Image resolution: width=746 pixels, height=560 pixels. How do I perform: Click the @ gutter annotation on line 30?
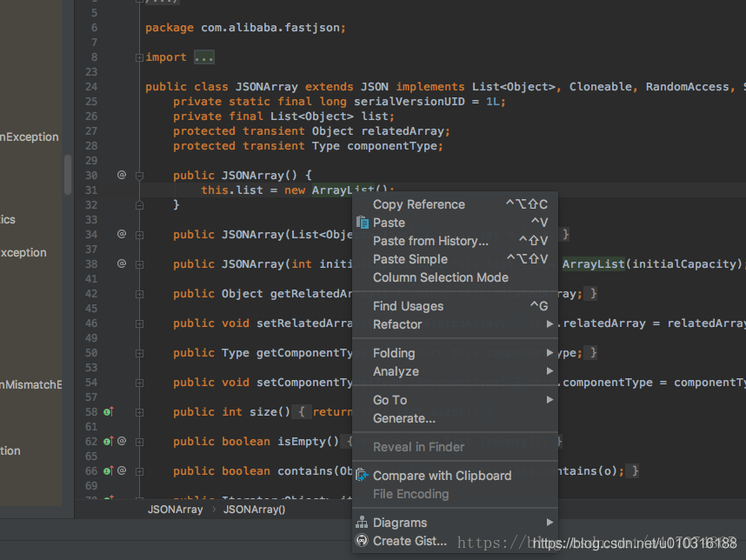click(122, 175)
